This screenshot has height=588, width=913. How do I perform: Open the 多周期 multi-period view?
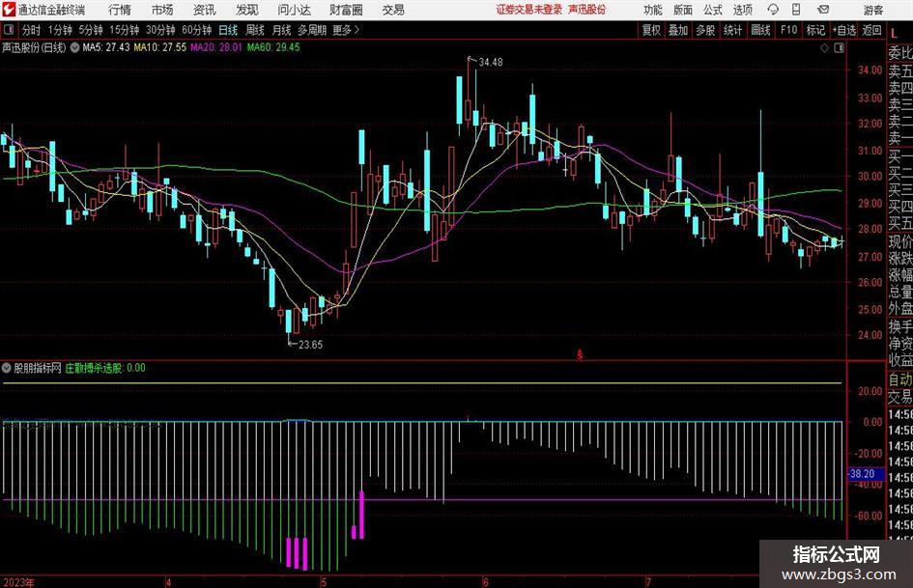311,30
